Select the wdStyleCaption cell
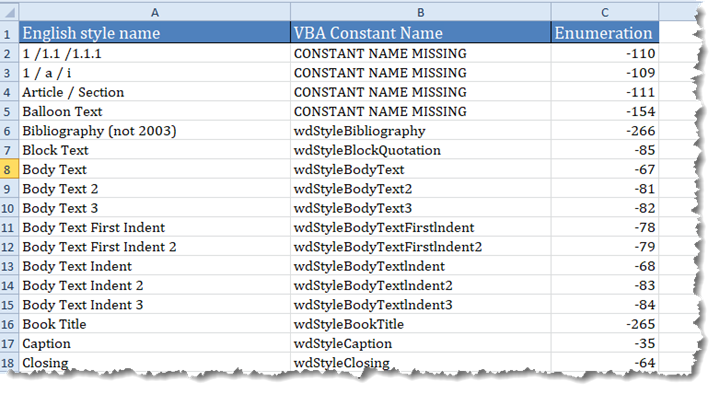The image size is (720, 394). pos(421,343)
